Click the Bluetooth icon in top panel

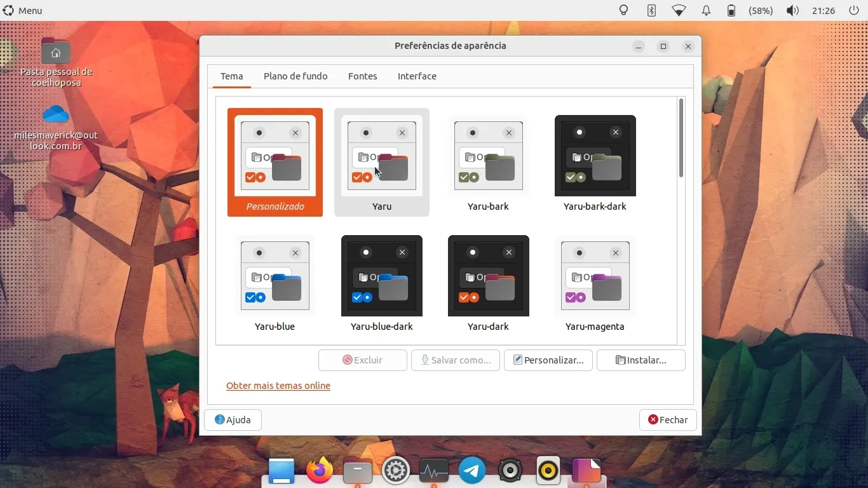(651, 10)
